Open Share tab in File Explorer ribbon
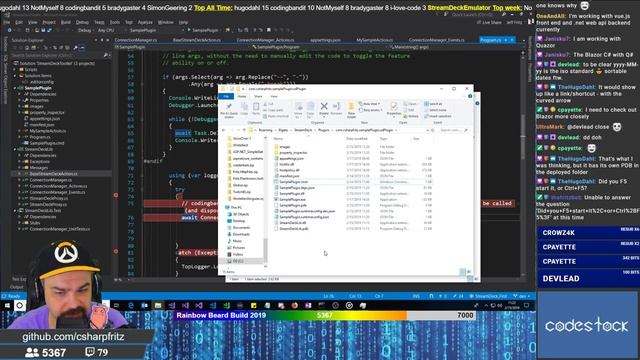The image size is (640, 360). [x=258, y=96]
